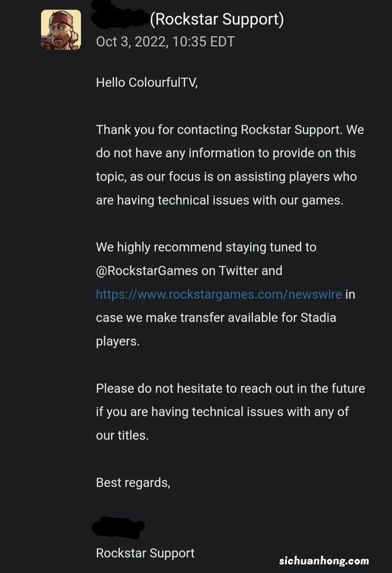This screenshot has height=573, width=392.
Task: Click the "Oct 3, 2022, 10:35 EDT" timestamp
Action: tap(165, 42)
